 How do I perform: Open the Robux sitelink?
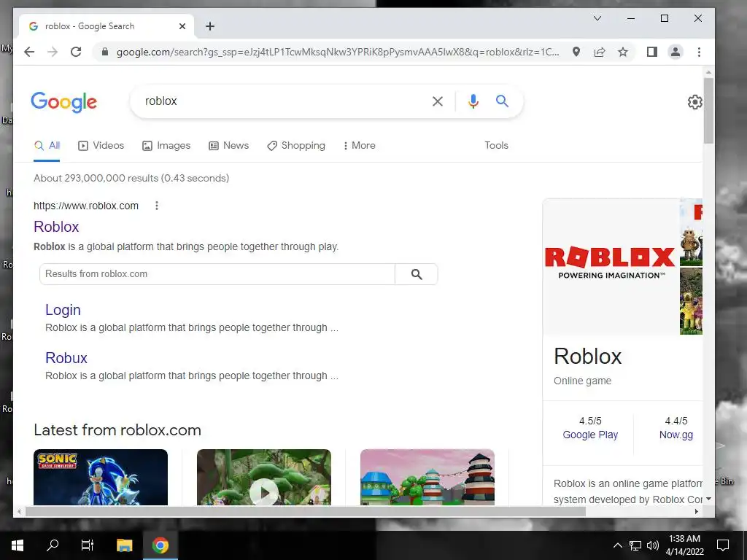66,358
